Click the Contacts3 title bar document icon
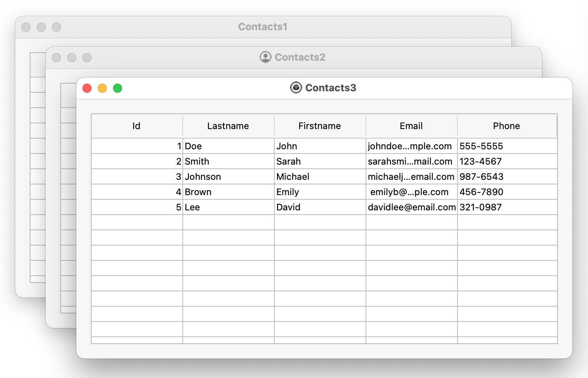The height and width of the screenshot is (378, 588). [x=296, y=88]
